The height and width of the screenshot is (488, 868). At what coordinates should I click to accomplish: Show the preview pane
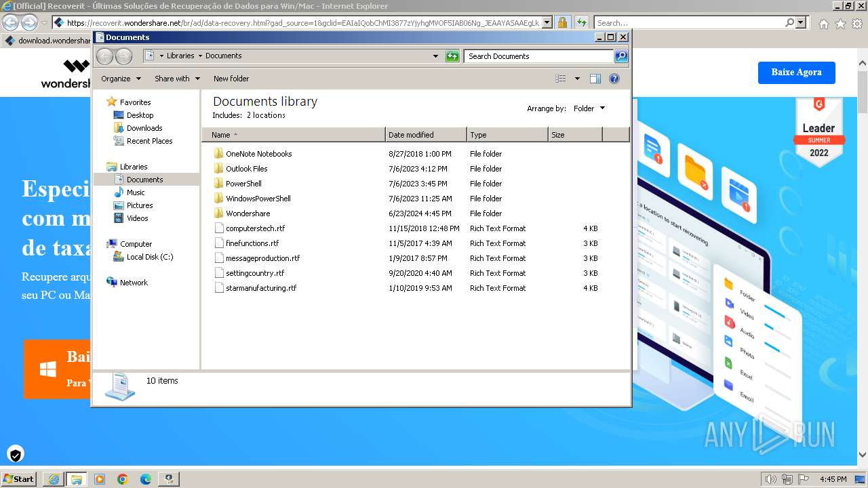click(595, 79)
